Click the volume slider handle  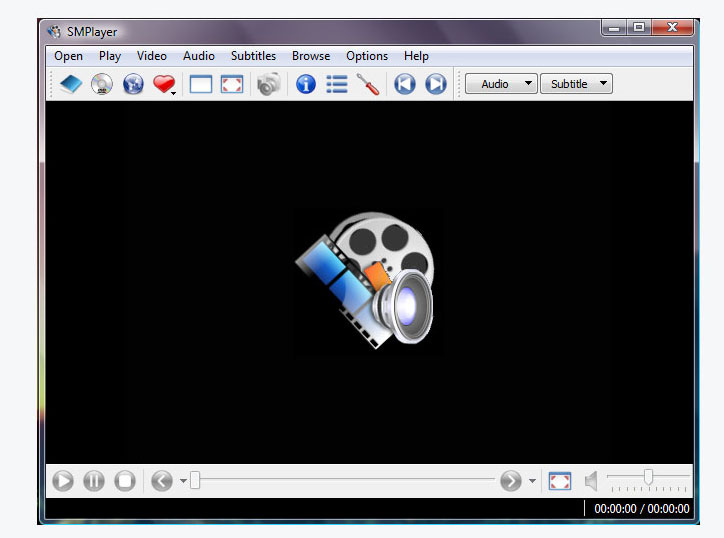pyautogui.click(x=648, y=477)
